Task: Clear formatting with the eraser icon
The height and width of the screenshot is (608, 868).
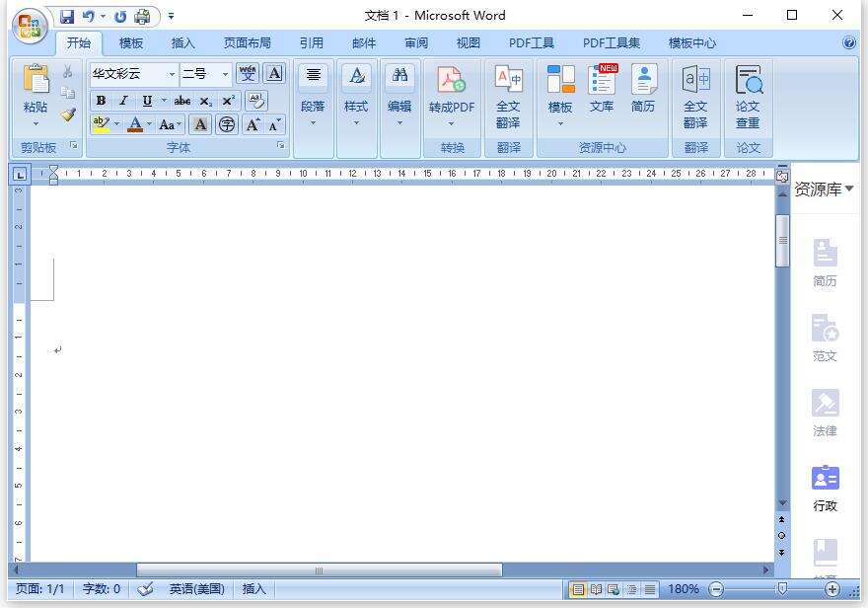Action: click(x=255, y=101)
